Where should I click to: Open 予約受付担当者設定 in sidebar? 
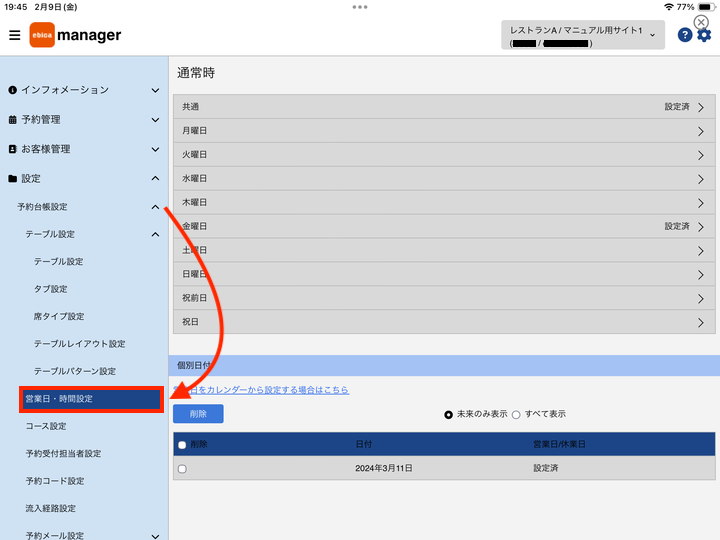(x=63, y=454)
